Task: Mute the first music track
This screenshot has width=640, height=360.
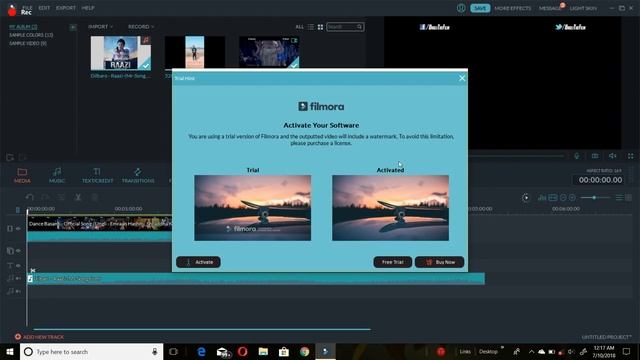Action: click(x=18, y=278)
